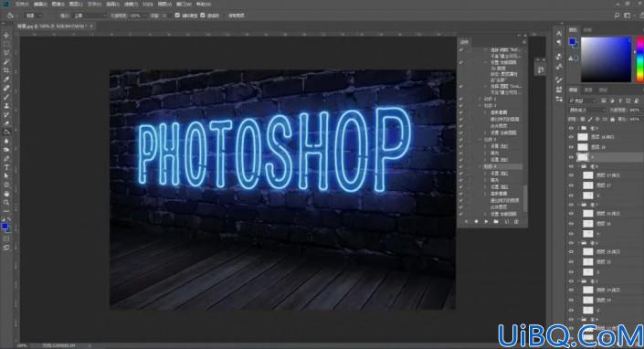The height and width of the screenshot is (349, 644).
Task: Open the 窗口 (Window) menu
Action: [184, 4]
